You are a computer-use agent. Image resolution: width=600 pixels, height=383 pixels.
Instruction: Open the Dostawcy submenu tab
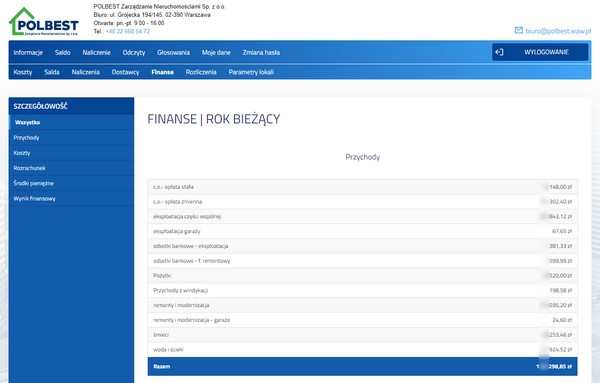(x=126, y=72)
